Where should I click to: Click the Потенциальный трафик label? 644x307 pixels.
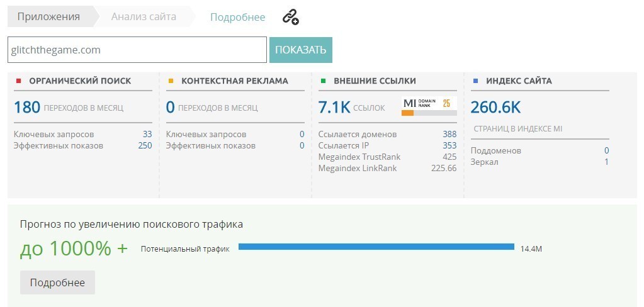coord(185,248)
